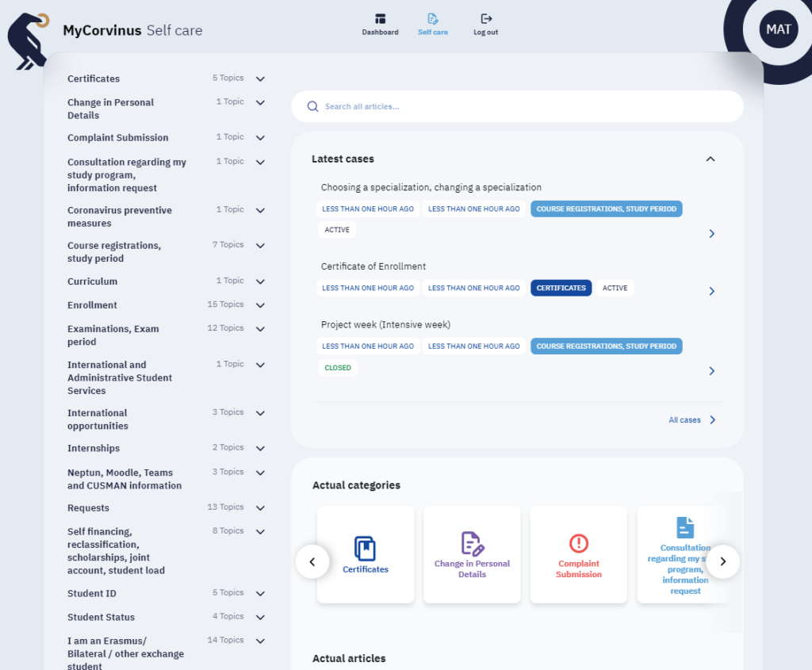Expand the Enrollment chevron
Viewport: 812px width, 670px height.
pyautogui.click(x=260, y=305)
